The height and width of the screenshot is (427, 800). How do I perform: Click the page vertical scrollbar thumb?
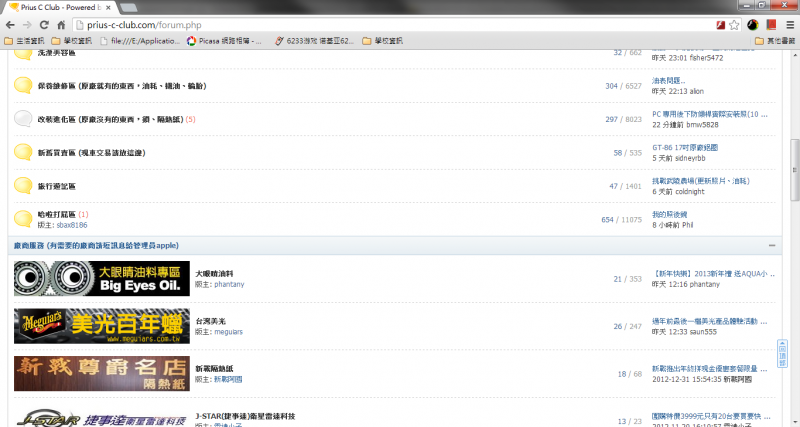click(795, 170)
